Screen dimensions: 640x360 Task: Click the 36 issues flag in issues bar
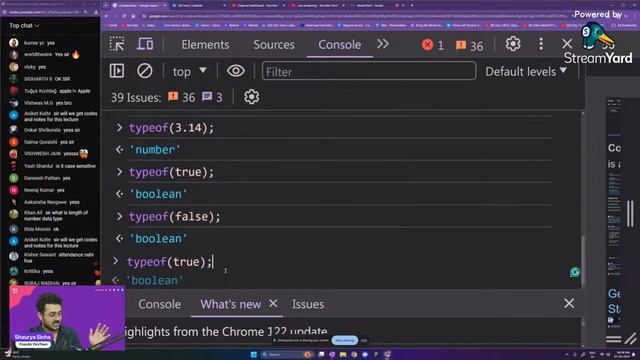click(182, 97)
